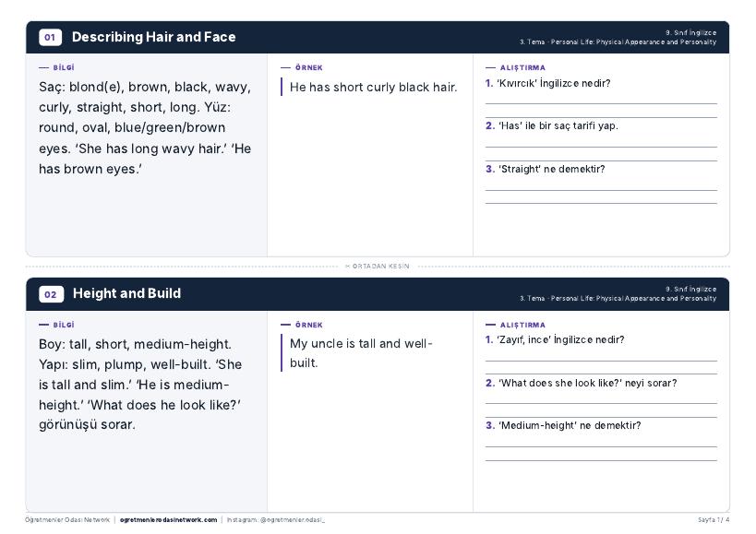This screenshot has height=534, width=756.
Task: Open the Instagram @ogretmenler.odasi_ link
Action: tap(276, 520)
